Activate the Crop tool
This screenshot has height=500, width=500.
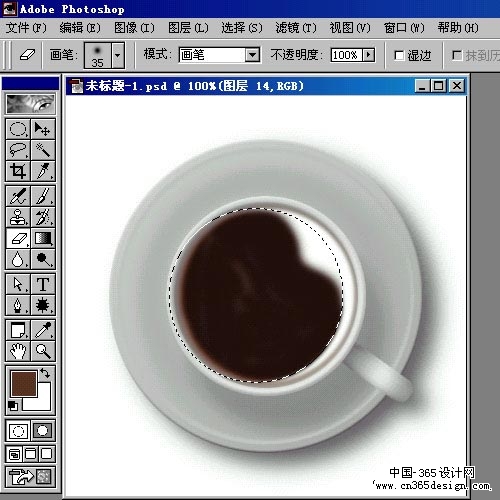pos(18,171)
